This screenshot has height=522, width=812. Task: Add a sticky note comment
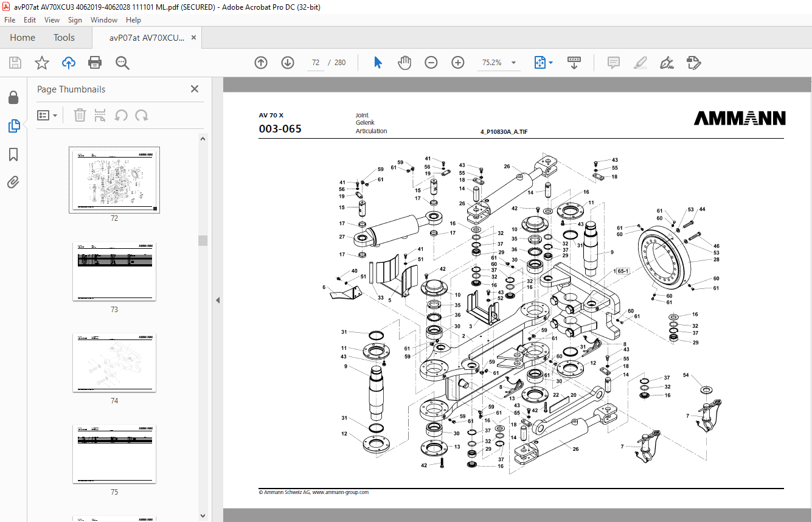click(614, 63)
